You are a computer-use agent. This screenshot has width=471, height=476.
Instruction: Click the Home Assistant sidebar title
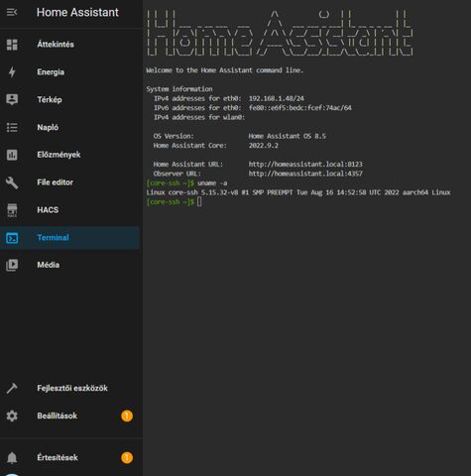(x=77, y=12)
